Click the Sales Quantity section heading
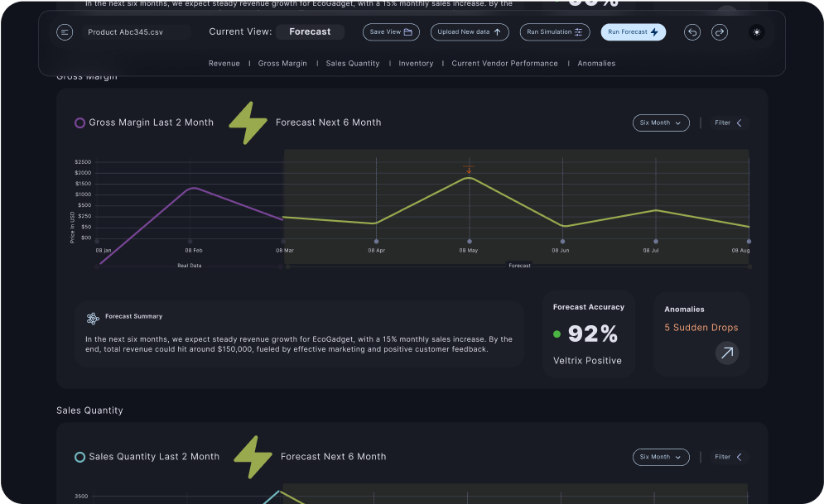Image resolution: width=824 pixels, height=504 pixels. pyautogui.click(x=90, y=410)
